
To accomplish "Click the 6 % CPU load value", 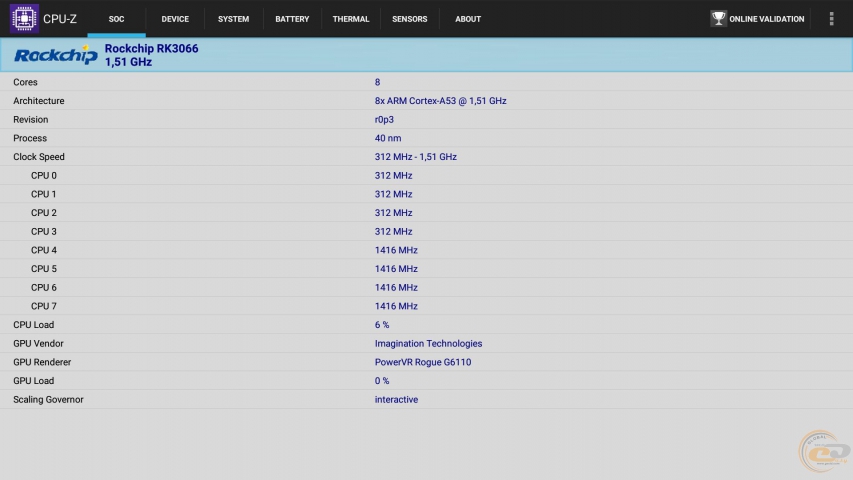I will tap(382, 325).
